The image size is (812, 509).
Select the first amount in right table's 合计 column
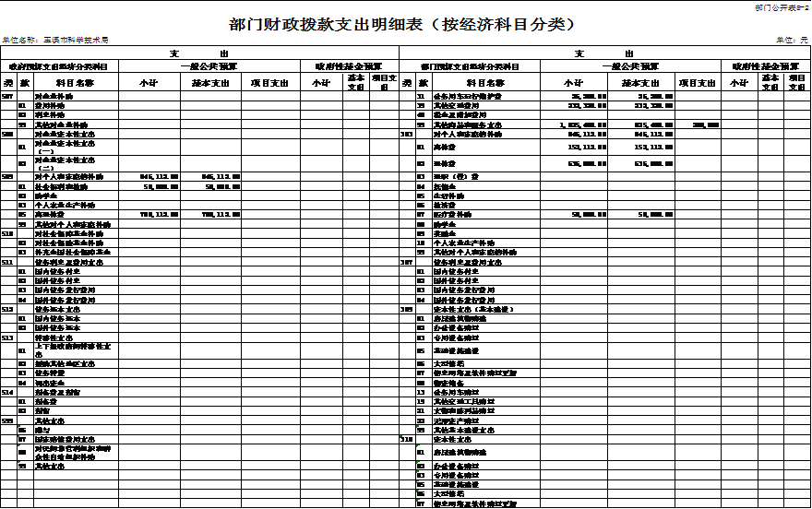[x=588, y=96]
